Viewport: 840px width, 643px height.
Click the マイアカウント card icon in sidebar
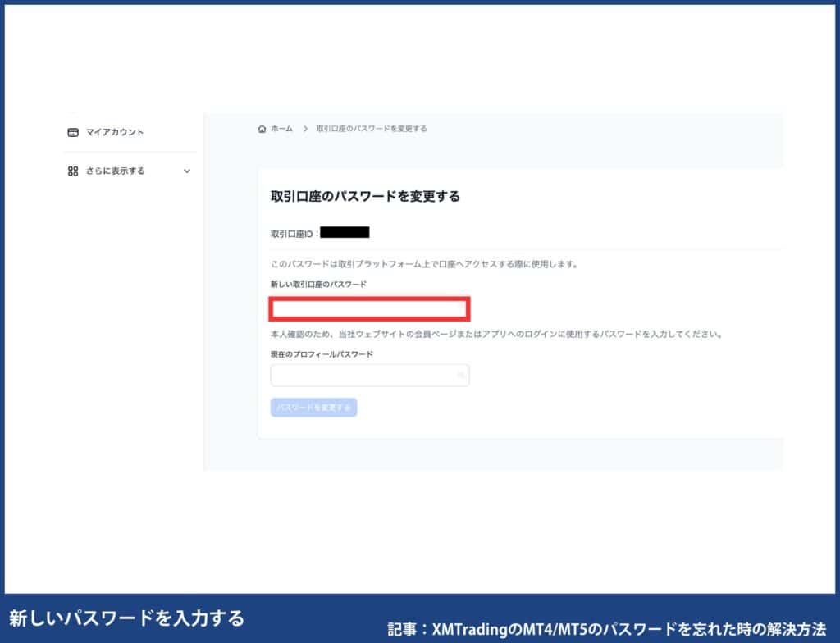(71, 130)
